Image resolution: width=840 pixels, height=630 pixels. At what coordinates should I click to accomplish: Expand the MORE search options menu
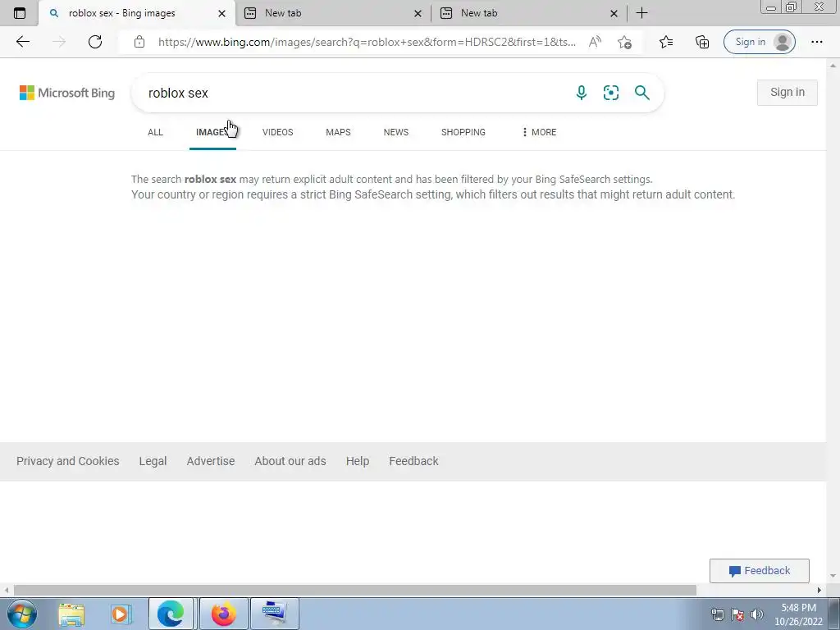pyautogui.click(x=539, y=132)
